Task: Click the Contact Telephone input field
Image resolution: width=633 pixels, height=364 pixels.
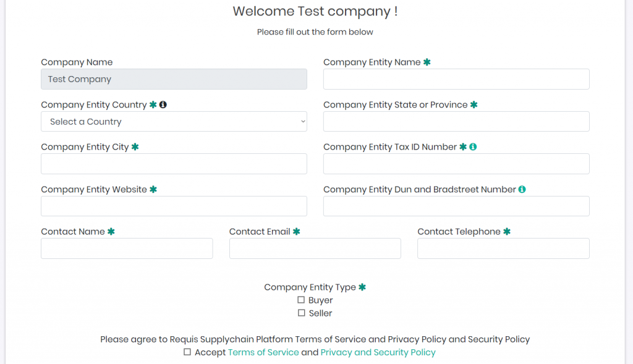Action: tap(503, 248)
